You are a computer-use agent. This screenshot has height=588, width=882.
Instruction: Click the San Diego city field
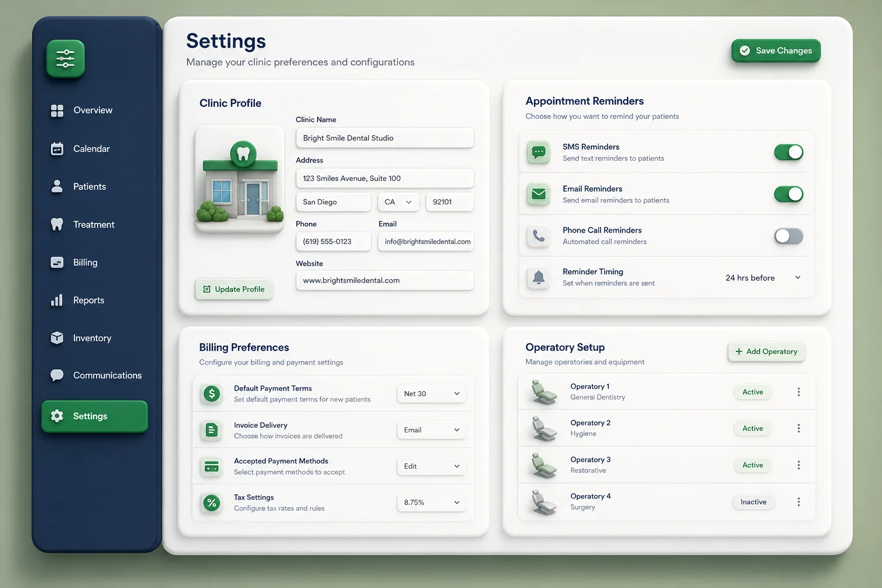(333, 202)
